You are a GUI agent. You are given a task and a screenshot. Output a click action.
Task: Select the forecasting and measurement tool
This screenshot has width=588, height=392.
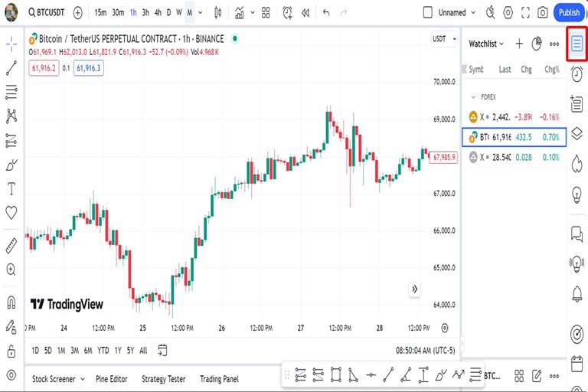pyautogui.click(x=11, y=141)
